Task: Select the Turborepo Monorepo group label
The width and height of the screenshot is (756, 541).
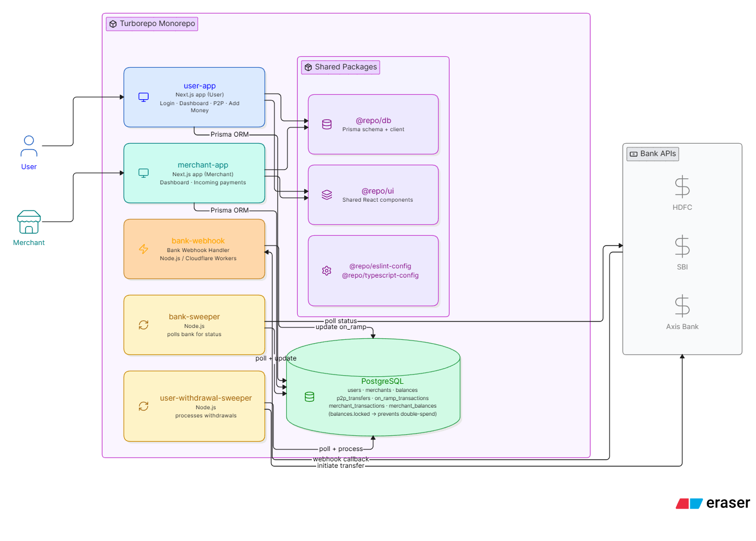Action: tap(152, 24)
